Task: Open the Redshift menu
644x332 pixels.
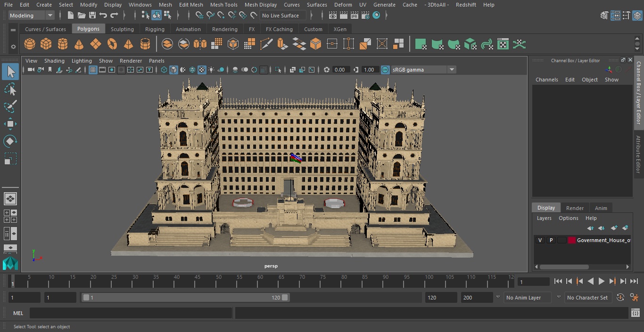Action: pyautogui.click(x=466, y=5)
